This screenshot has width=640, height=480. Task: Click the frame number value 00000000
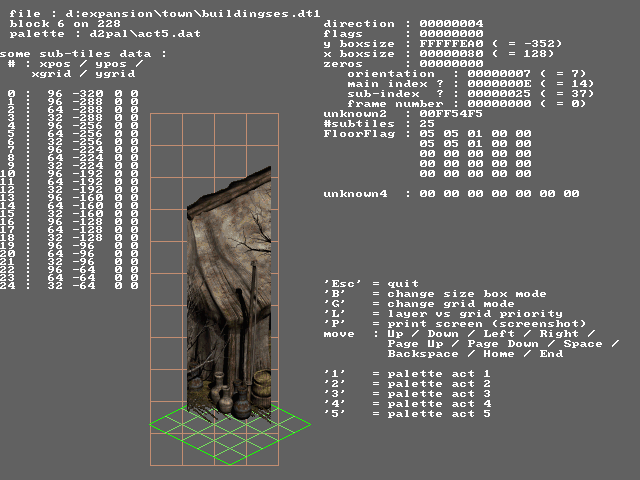point(499,104)
